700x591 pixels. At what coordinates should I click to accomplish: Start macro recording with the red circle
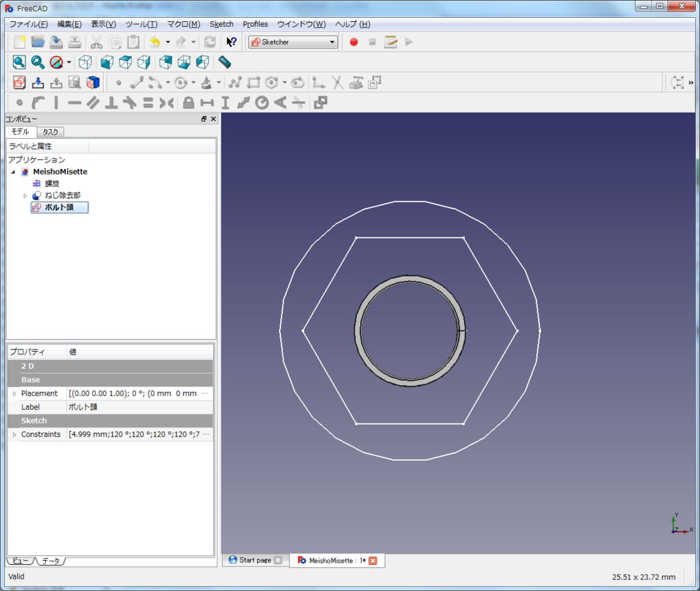[353, 42]
